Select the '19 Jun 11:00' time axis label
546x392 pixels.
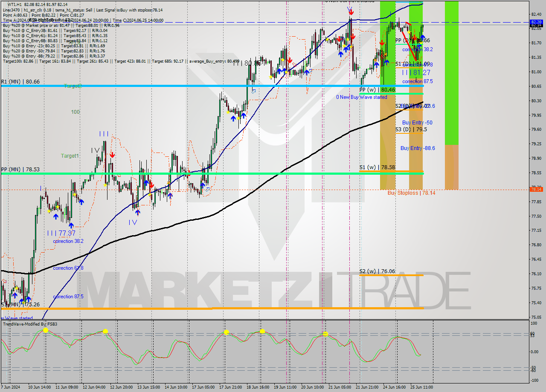(x=286, y=387)
